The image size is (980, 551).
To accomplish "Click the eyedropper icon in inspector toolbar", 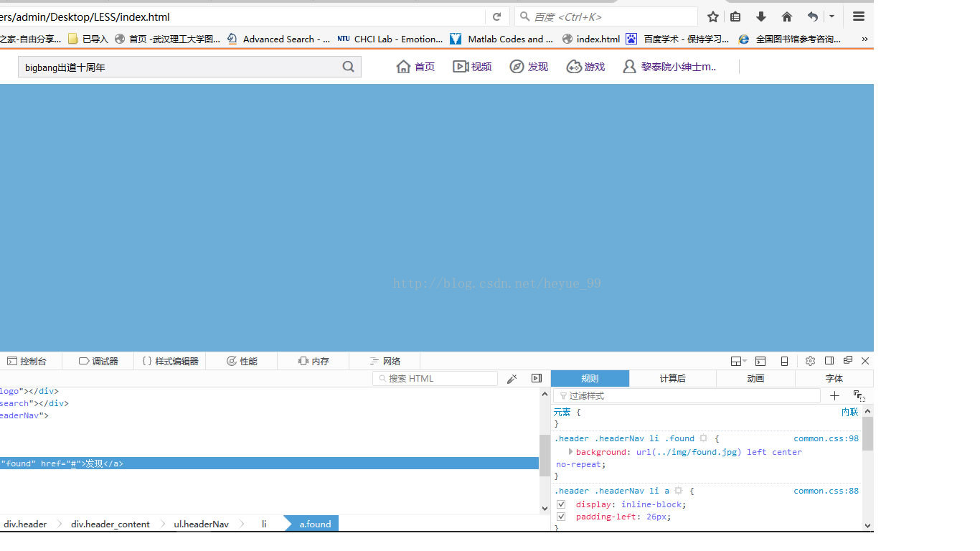I will coord(512,379).
